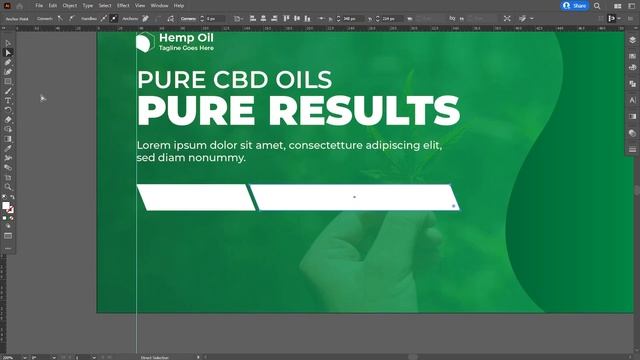This screenshot has height=360, width=640.
Task: Click Vertical Align Top button
Action: pos(286,18)
